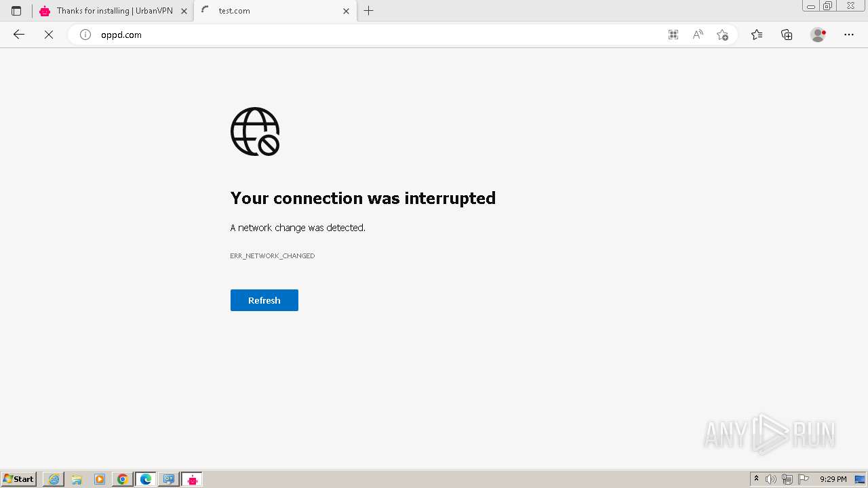Open Settings and more menu
Viewport: 868px width, 488px height.
[849, 35]
